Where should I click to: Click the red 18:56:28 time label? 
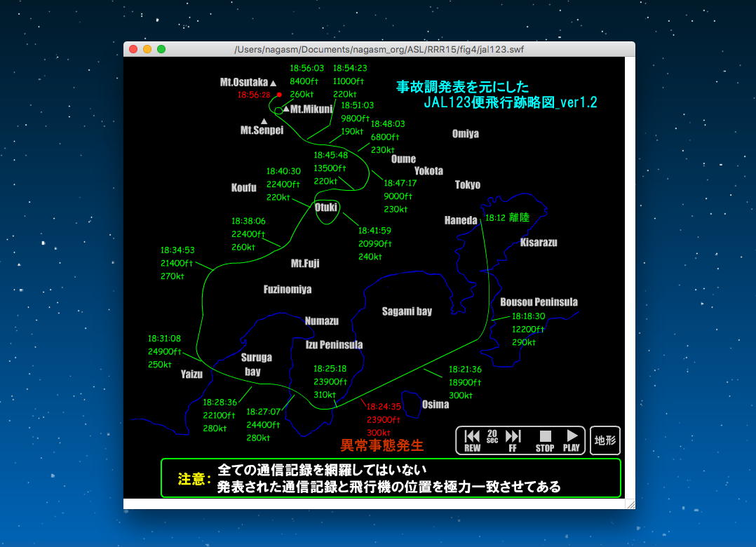tap(254, 95)
